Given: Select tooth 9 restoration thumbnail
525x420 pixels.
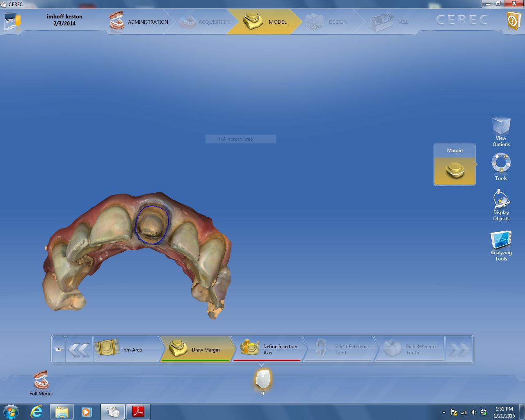Looking at the screenshot, I should [x=262, y=379].
